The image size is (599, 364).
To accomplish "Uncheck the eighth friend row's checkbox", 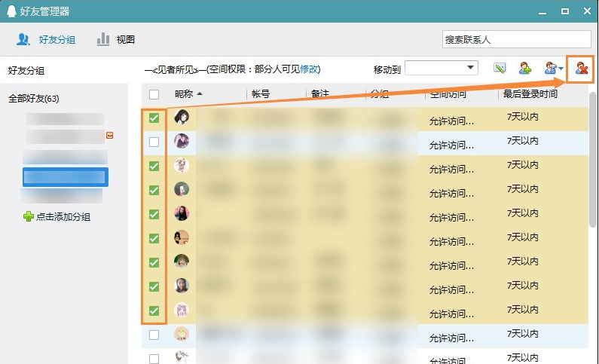I will (x=154, y=286).
